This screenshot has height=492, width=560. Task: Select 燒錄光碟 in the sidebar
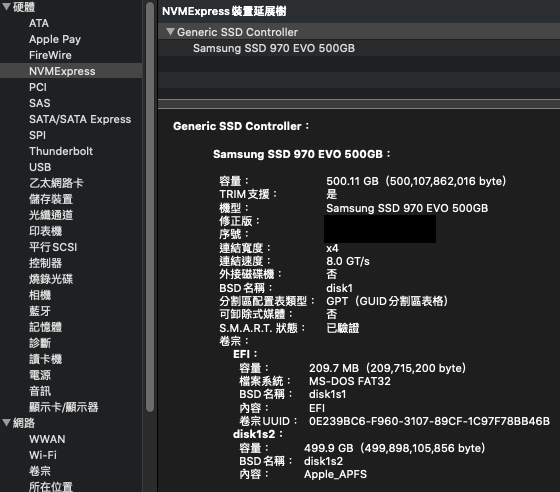coord(51,279)
